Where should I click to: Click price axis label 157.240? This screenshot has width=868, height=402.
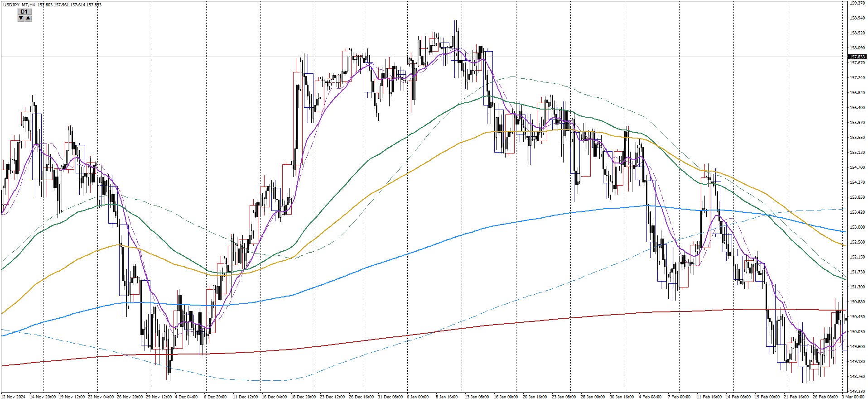tap(857, 78)
